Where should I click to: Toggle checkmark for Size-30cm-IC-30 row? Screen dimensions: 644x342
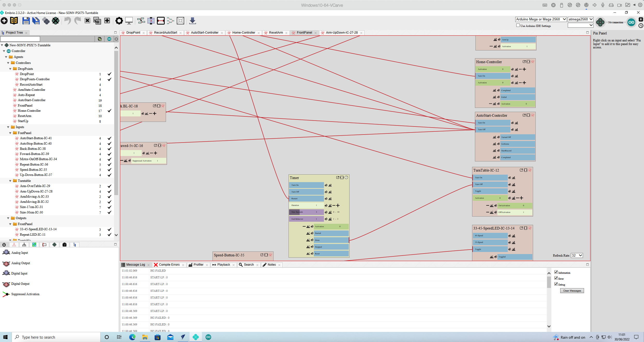tap(109, 212)
